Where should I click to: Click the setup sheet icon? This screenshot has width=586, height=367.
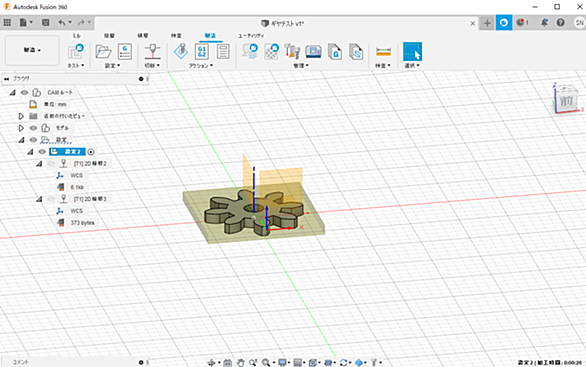tap(223, 52)
